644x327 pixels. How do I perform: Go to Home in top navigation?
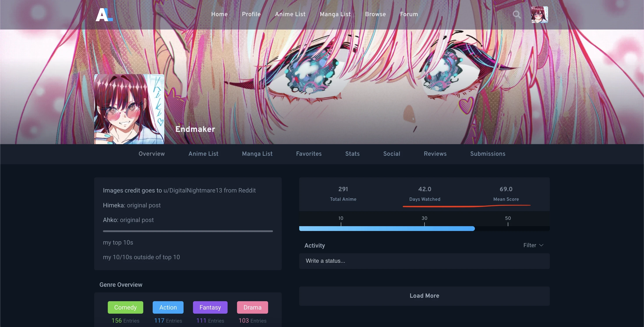219,14
